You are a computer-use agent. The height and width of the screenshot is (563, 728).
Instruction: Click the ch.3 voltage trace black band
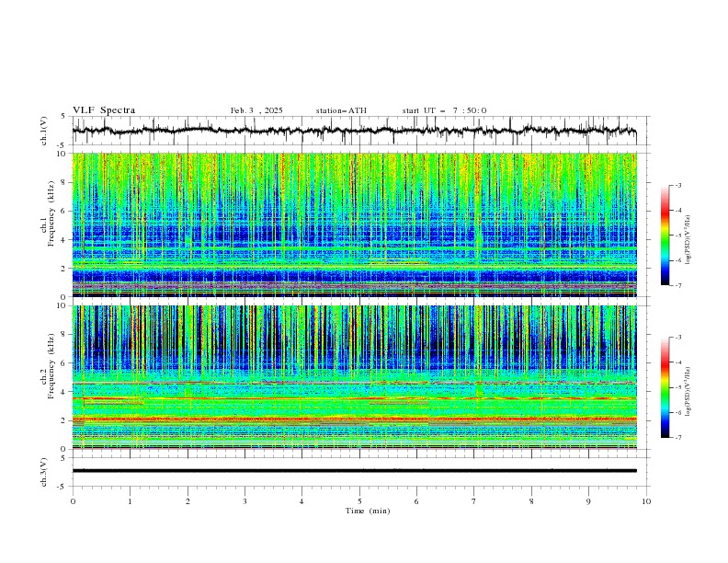click(354, 471)
